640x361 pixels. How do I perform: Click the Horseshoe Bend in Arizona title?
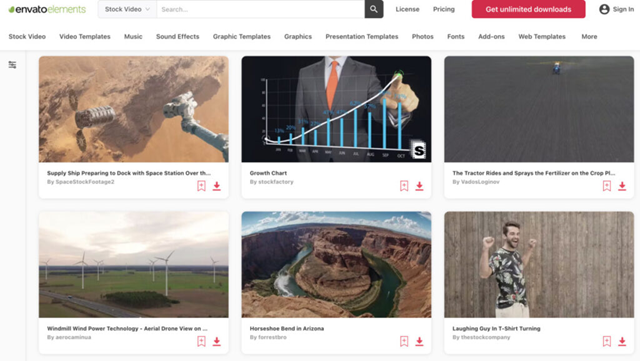(x=287, y=328)
